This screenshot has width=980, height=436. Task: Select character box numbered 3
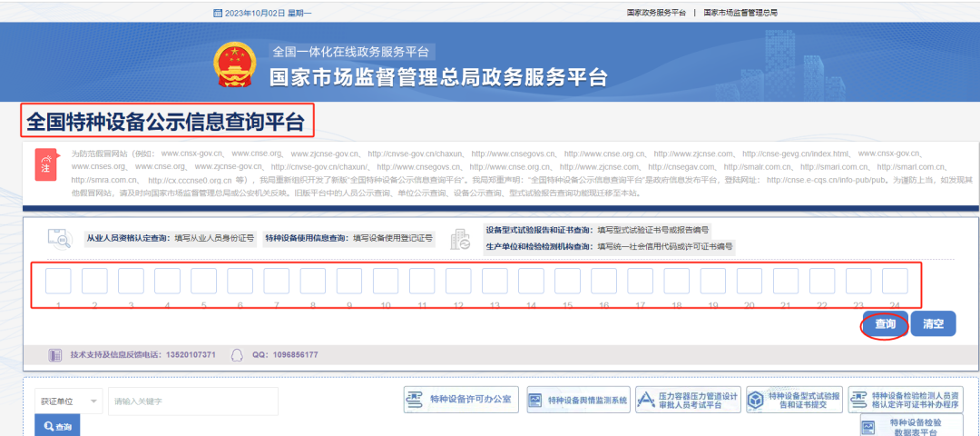pos(131,282)
